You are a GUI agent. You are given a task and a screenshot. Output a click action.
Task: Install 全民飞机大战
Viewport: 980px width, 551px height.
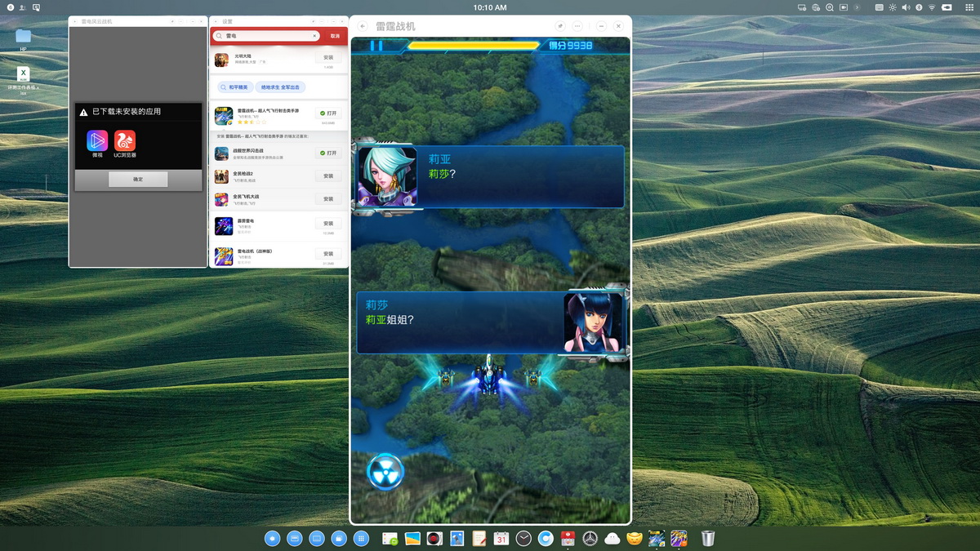[x=327, y=198]
